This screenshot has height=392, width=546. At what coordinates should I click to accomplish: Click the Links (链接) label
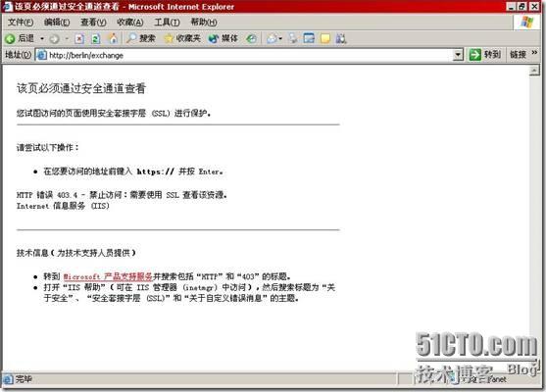click(x=518, y=55)
